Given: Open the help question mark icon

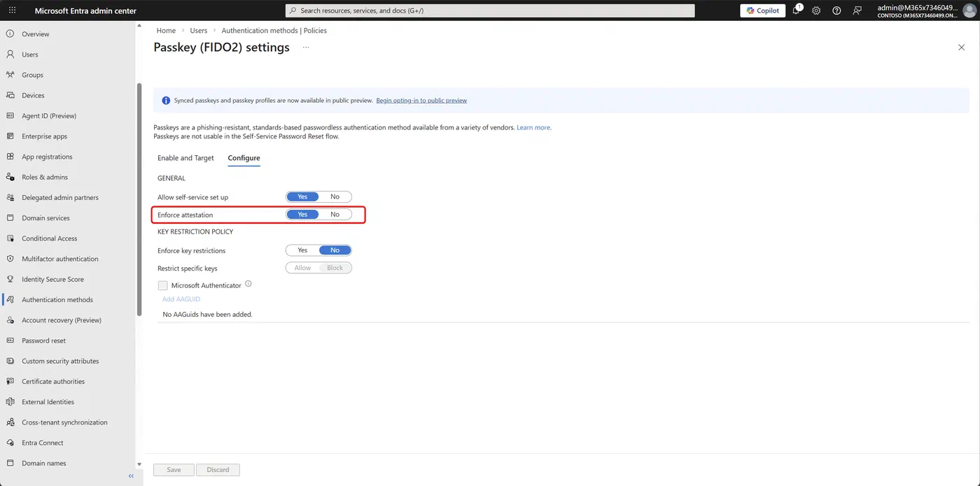Looking at the screenshot, I should [x=836, y=10].
